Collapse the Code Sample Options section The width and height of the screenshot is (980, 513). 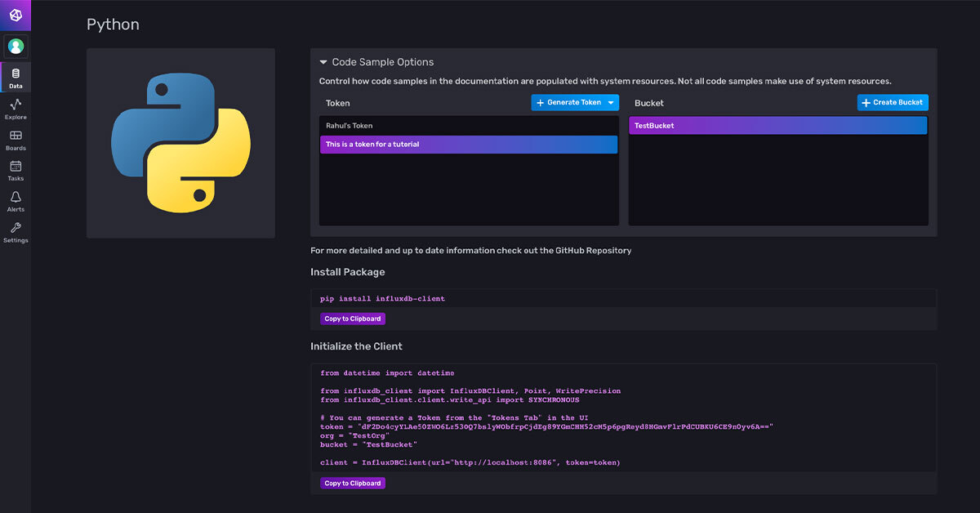tap(323, 62)
